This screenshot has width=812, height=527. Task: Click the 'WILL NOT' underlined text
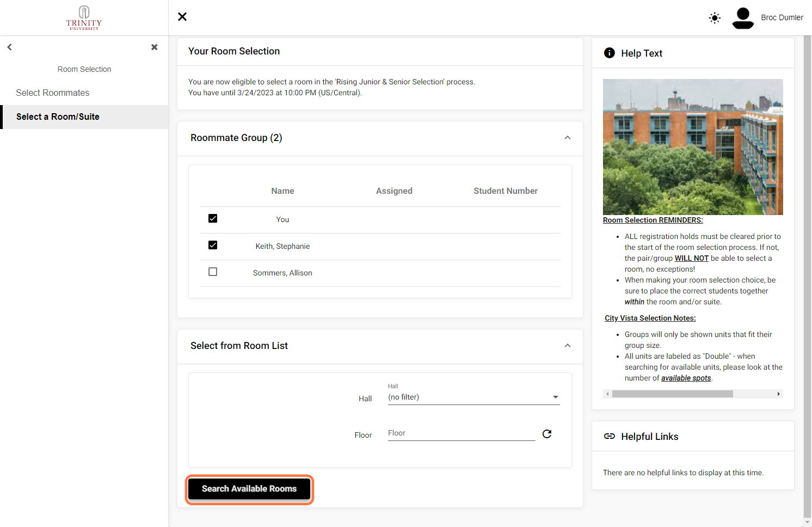[692, 259]
